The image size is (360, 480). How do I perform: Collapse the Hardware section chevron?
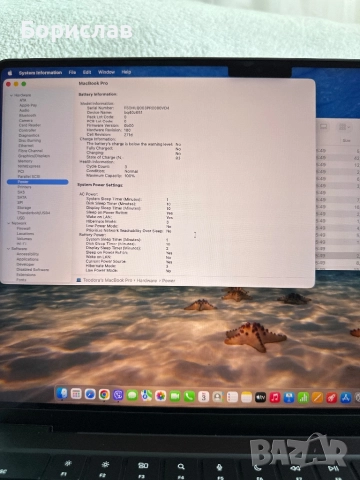11,95
